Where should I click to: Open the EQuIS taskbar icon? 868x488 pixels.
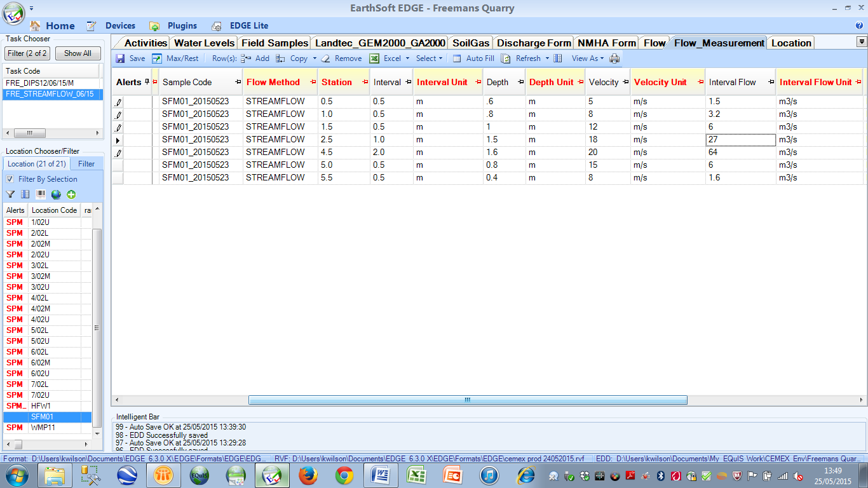pos(200,475)
